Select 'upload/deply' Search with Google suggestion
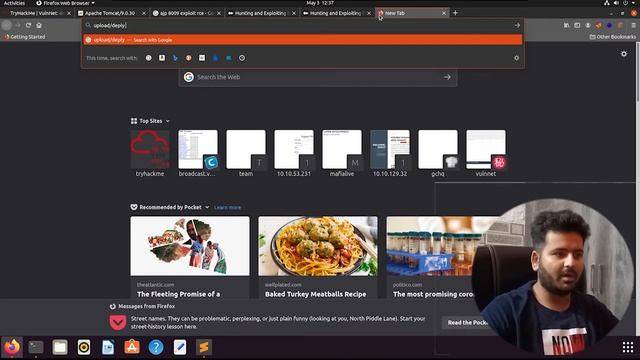640x360 pixels. (x=303, y=40)
